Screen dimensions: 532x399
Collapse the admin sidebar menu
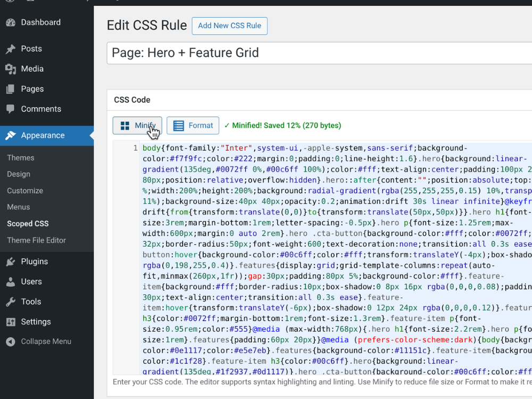click(x=47, y=342)
